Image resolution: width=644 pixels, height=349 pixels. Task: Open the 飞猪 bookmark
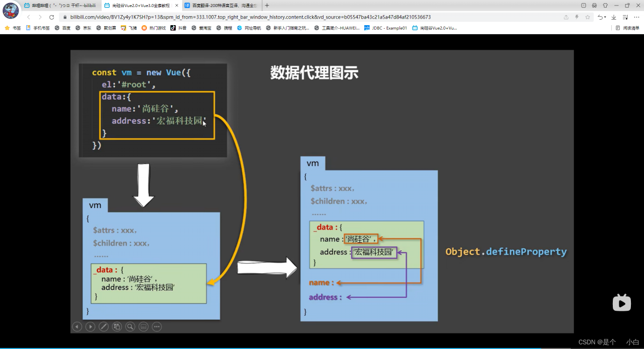[x=129, y=28]
